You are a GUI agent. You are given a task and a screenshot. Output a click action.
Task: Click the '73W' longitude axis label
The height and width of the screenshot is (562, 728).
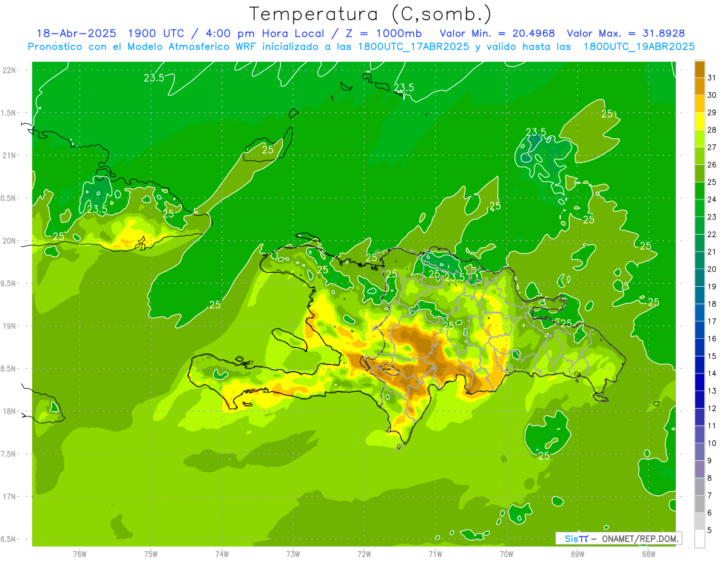[x=293, y=554]
